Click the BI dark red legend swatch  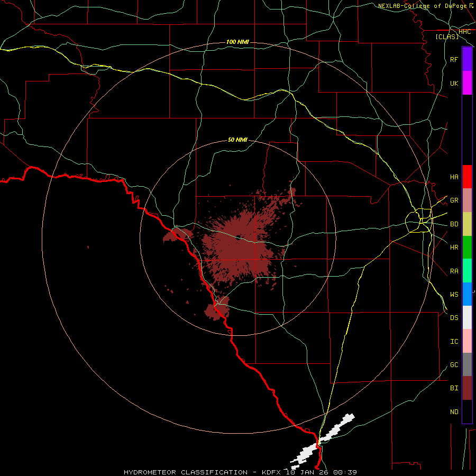coord(467,388)
